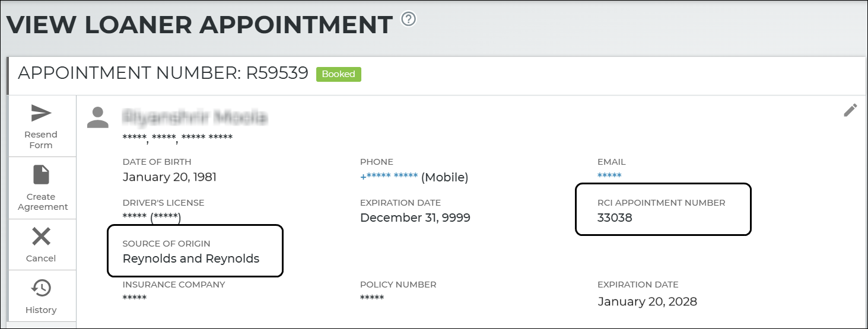Open History via the clock icon
The image size is (868, 329).
(41, 289)
